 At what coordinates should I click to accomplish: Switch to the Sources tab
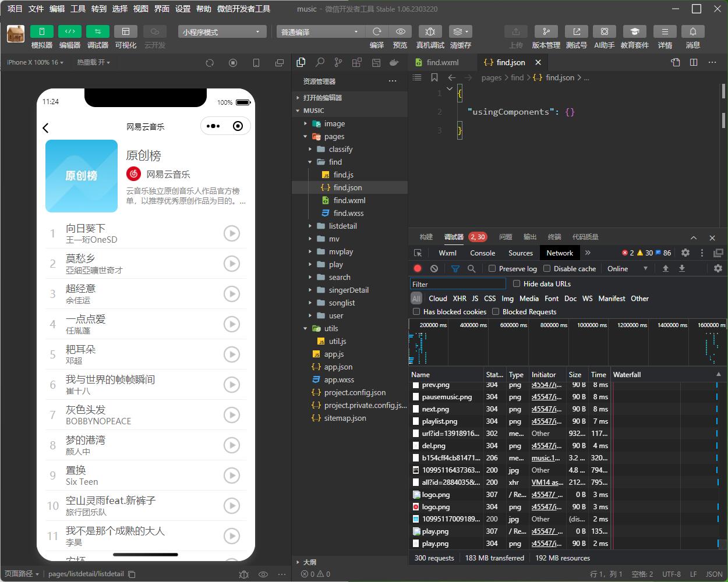520,253
